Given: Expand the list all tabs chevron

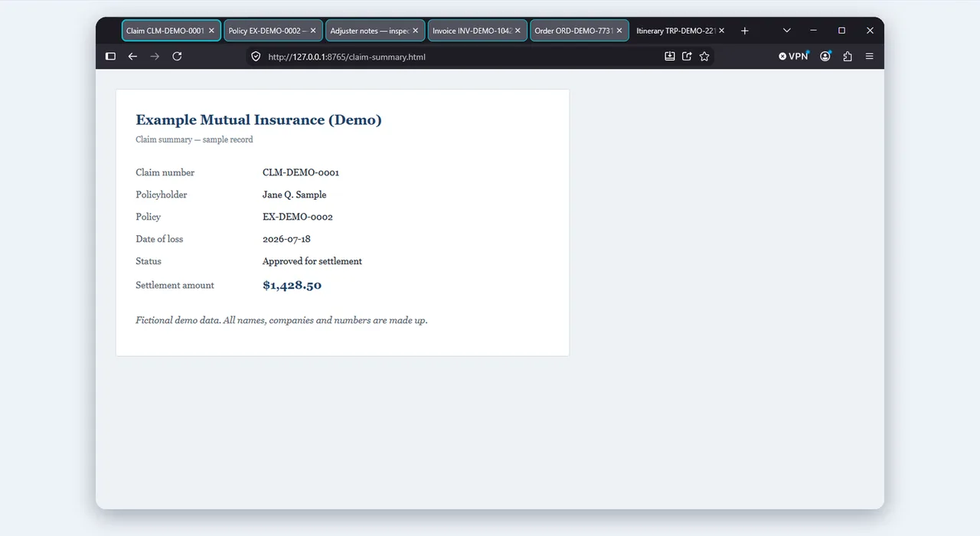Looking at the screenshot, I should tap(786, 31).
